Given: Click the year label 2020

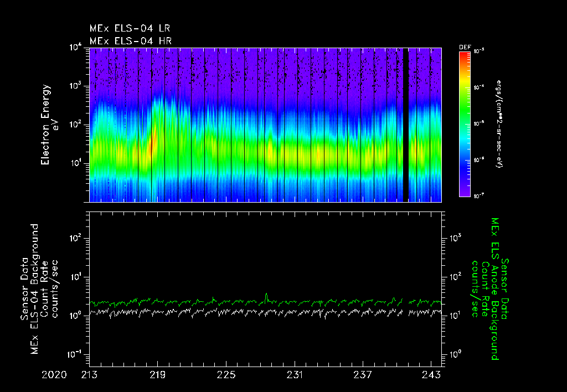Looking at the screenshot, I should pos(54,375).
